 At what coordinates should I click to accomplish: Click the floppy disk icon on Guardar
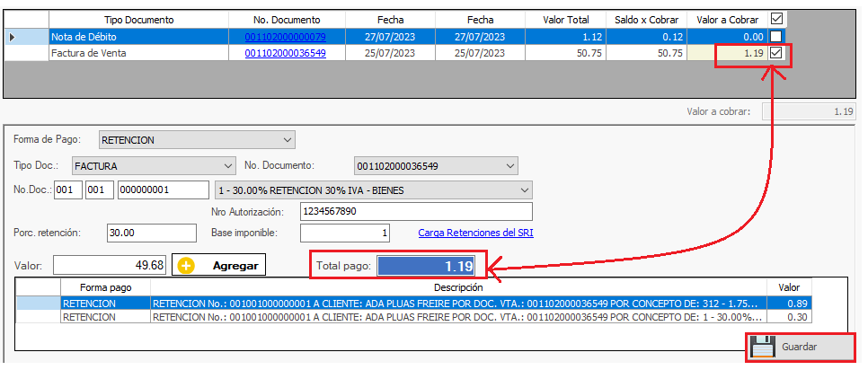tap(764, 347)
